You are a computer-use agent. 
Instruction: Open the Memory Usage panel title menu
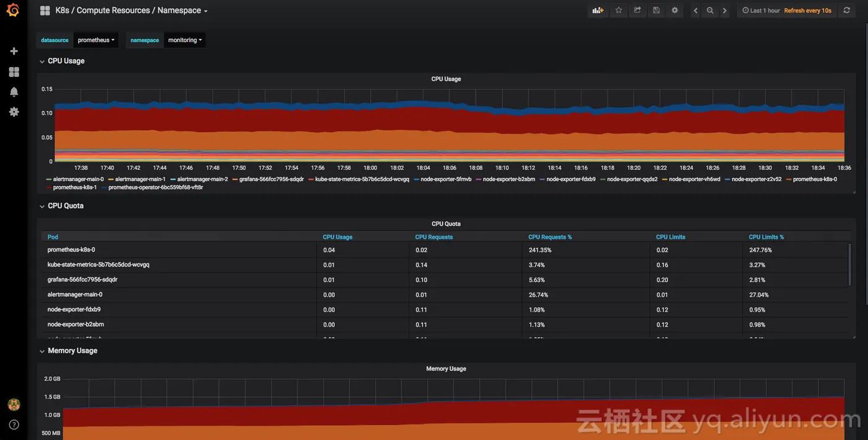tap(446, 369)
